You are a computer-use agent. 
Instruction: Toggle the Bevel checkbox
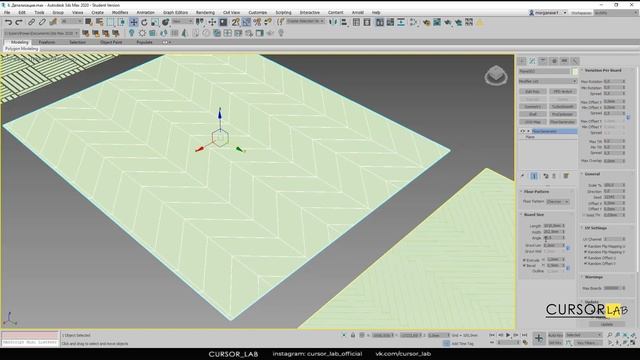(524, 266)
